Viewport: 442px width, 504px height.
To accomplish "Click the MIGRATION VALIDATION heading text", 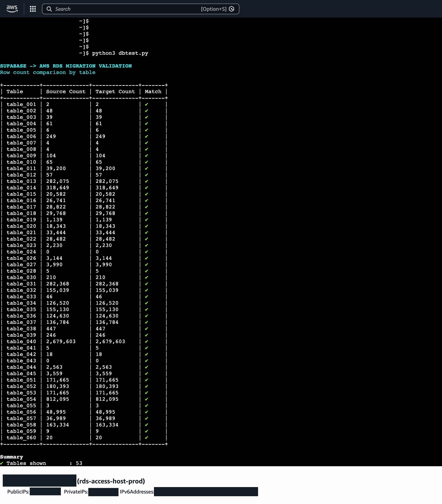I will pyautogui.click(x=99, y=66).
